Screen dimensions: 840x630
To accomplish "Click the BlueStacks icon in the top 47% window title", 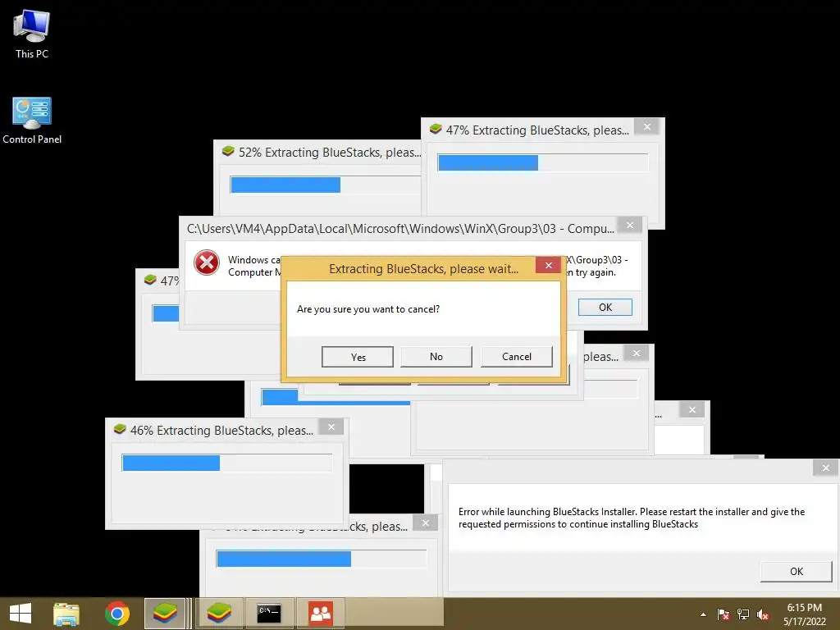I will coord(436,129).
